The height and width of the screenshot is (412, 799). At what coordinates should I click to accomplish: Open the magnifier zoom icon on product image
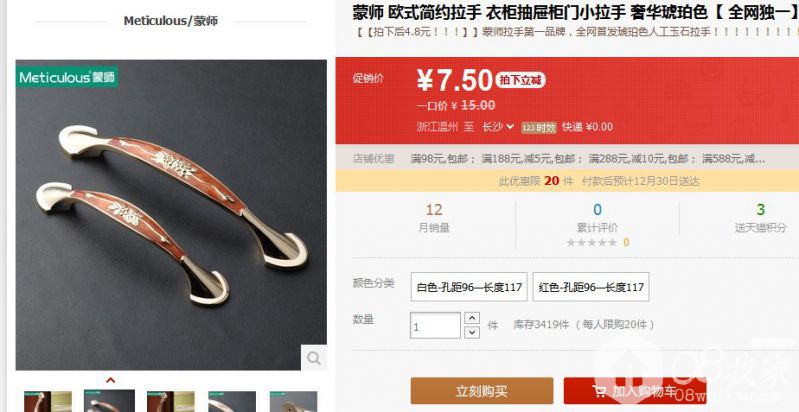pos(313,358)
